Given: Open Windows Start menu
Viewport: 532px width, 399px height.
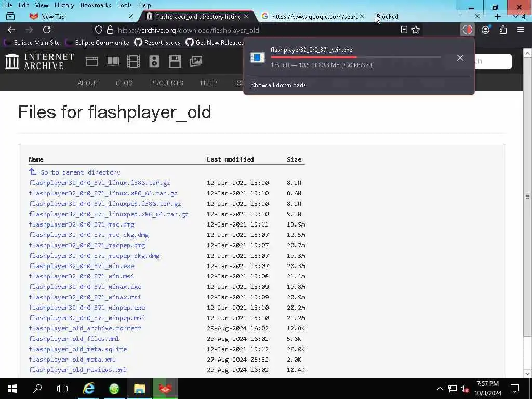Looking at the screenshot, I should 12,389.
